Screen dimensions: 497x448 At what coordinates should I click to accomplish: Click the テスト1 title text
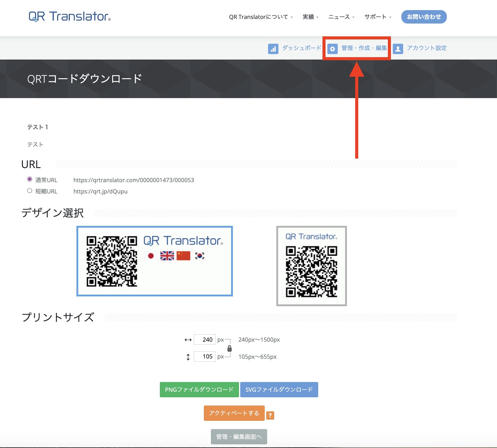click(38, 127)
